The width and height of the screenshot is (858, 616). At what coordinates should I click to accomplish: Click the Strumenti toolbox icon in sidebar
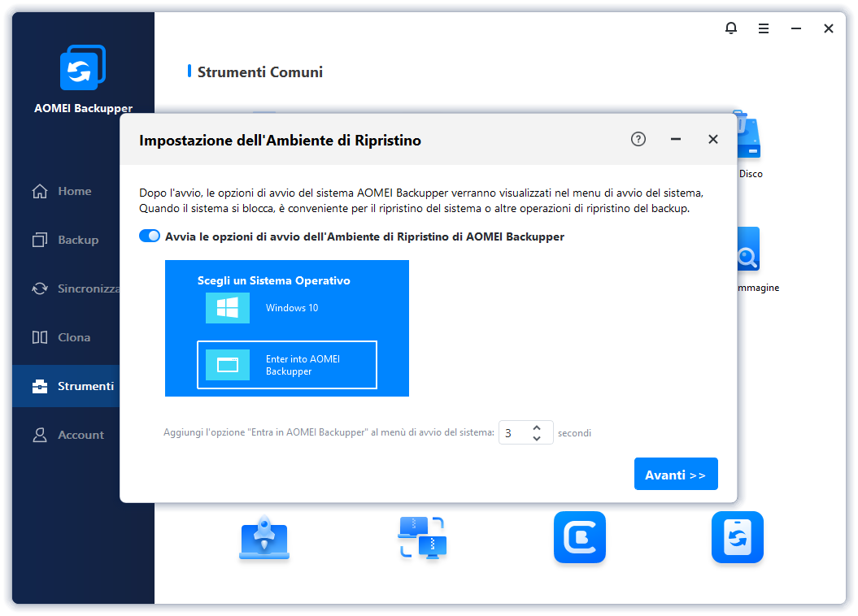40,386
